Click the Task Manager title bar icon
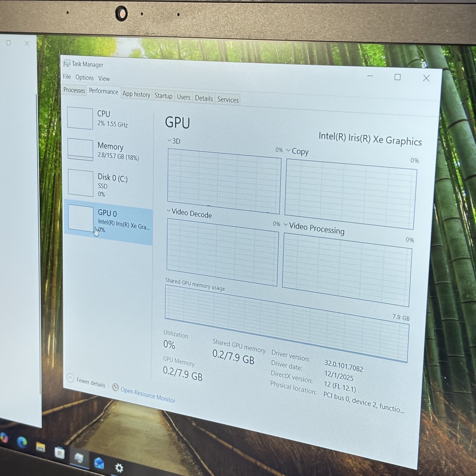This screenshot has height=476, width=476. point(67,63)
